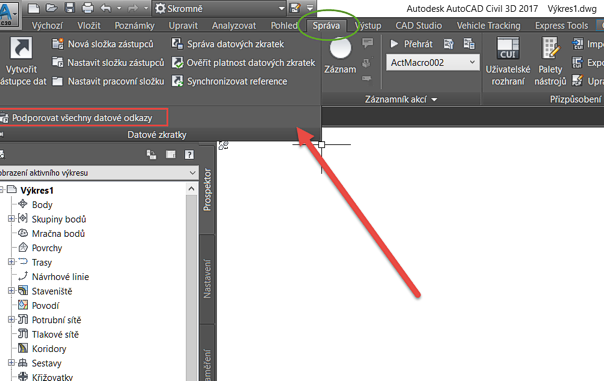Click Správa datových zkratek icon

(x=177, y=44)
